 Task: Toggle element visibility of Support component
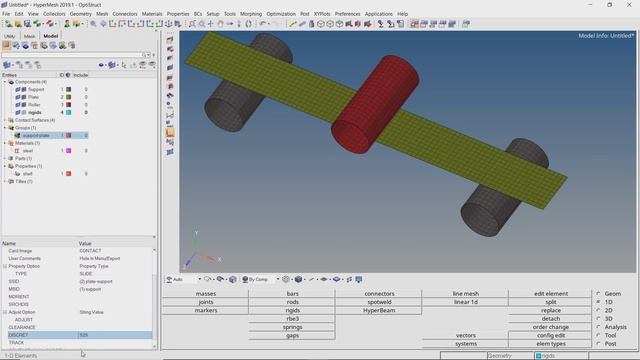tap(24, 89)
